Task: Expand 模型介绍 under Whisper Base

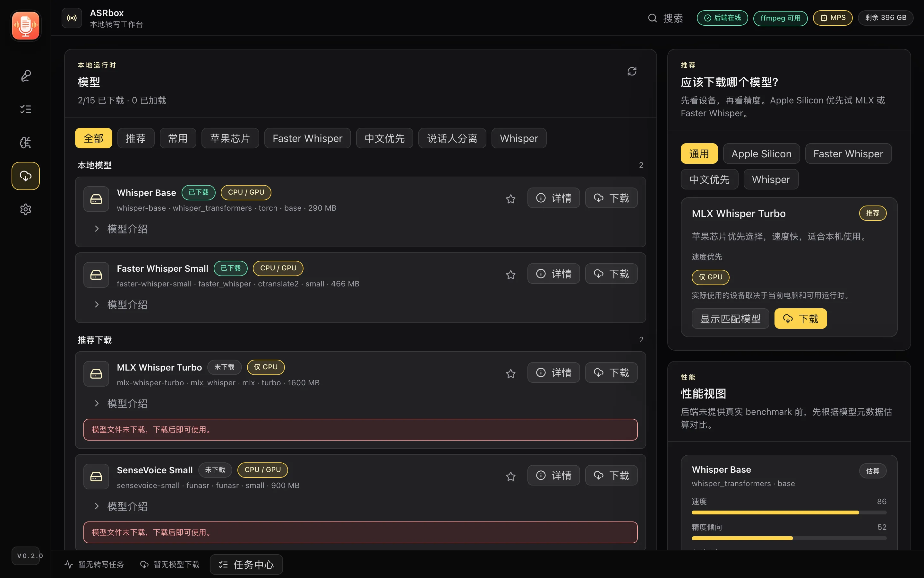Action: 121,229
